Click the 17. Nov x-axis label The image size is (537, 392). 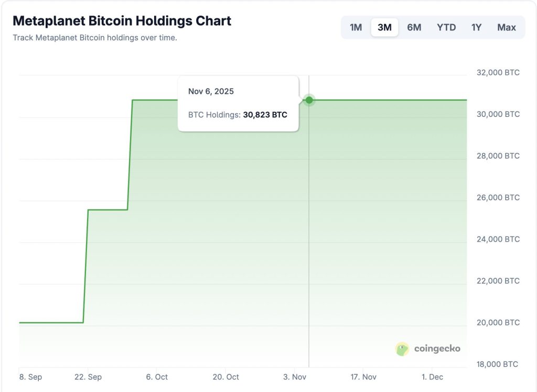pos(363,377)
